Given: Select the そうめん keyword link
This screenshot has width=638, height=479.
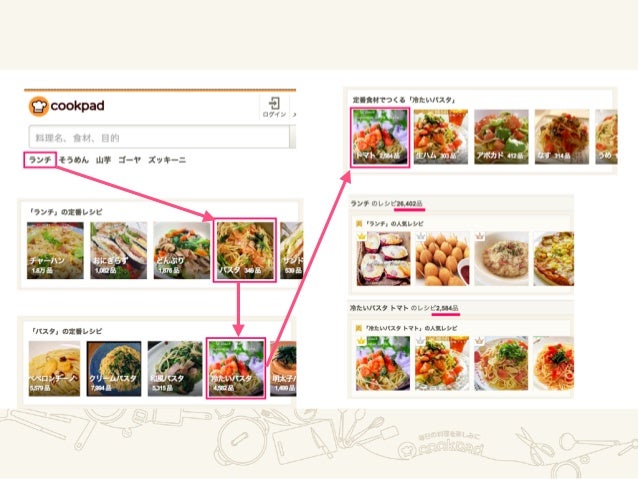Looking at the screenshot, I should pyautogui.click(x=74, y=160).
